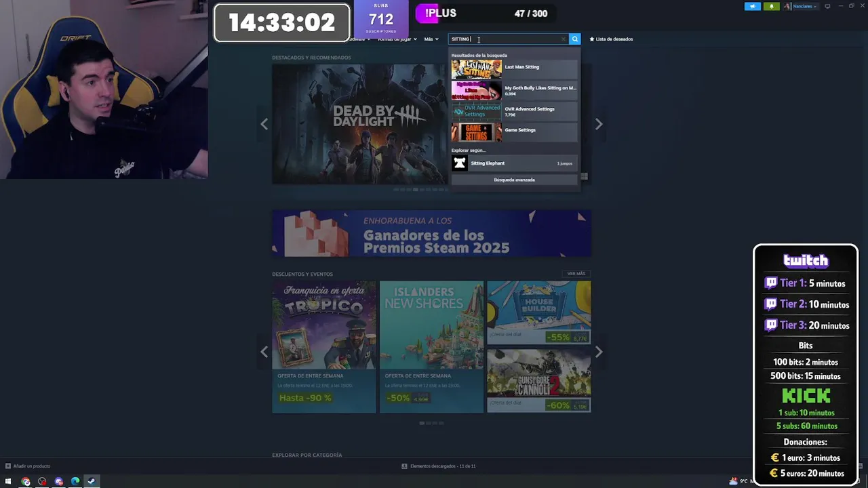Open the Dead by Daylight featured banner
Screen dimensions: 868x488
360,124
